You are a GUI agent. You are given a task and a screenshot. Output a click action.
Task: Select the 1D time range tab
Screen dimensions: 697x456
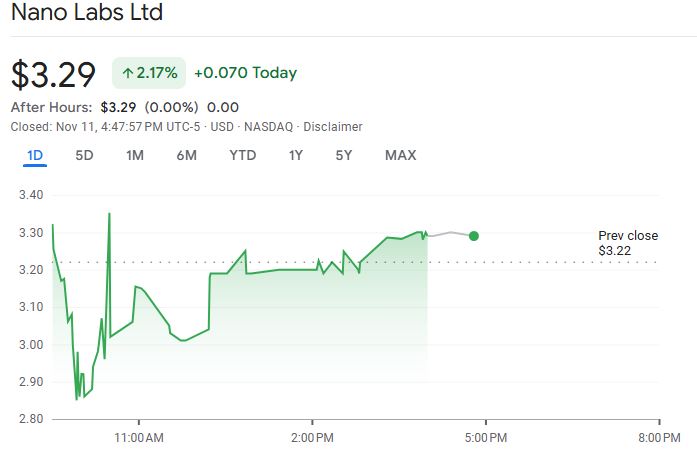click(35, 155)
